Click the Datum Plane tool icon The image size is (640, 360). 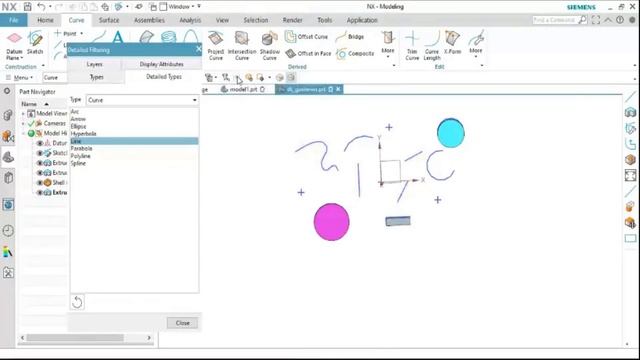click(14, 39)
